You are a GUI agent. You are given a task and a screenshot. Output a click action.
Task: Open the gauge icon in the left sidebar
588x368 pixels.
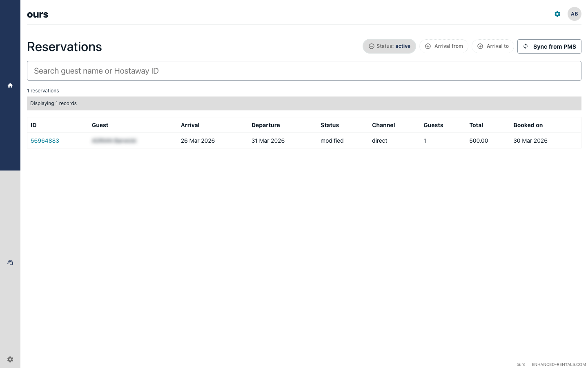coord(10,262)
